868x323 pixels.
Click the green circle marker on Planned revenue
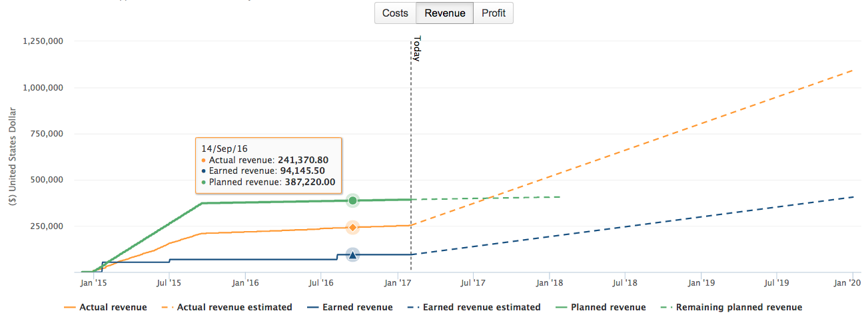click(x=352, y=200)
